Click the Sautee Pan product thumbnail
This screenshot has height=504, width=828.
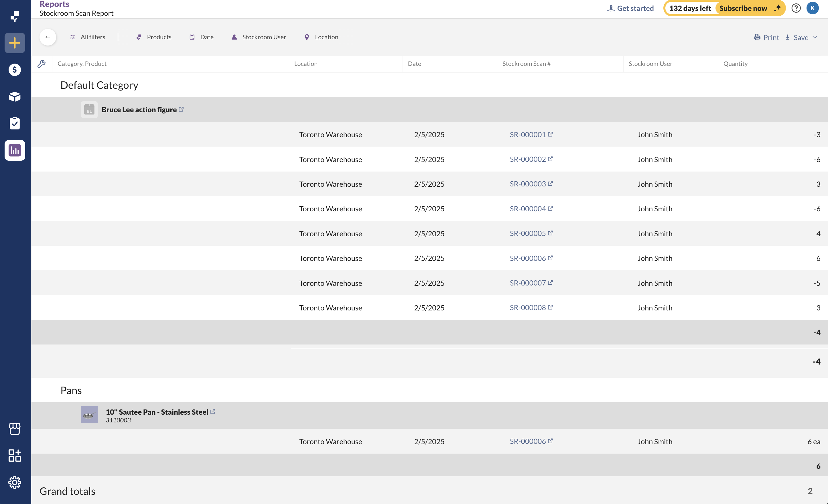pyautogui.click(x=89, y=415)
